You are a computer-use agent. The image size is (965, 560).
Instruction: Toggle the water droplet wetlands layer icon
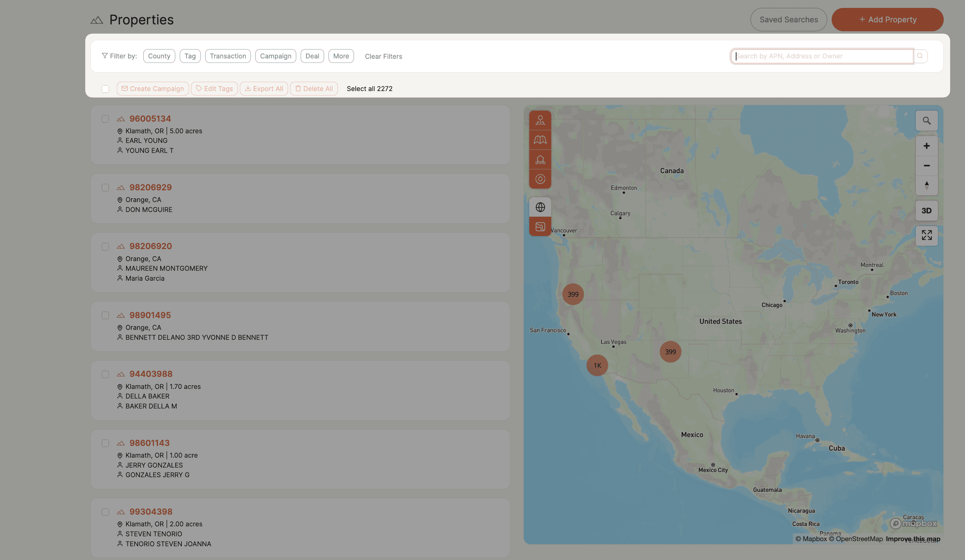tap(540, 179)
